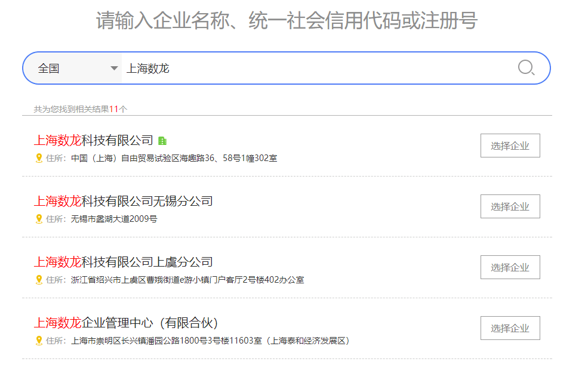Expand the region selector to change from 全国
This screenshot has width=588, height=371.
pyautogui.click(x=72, y=68)
